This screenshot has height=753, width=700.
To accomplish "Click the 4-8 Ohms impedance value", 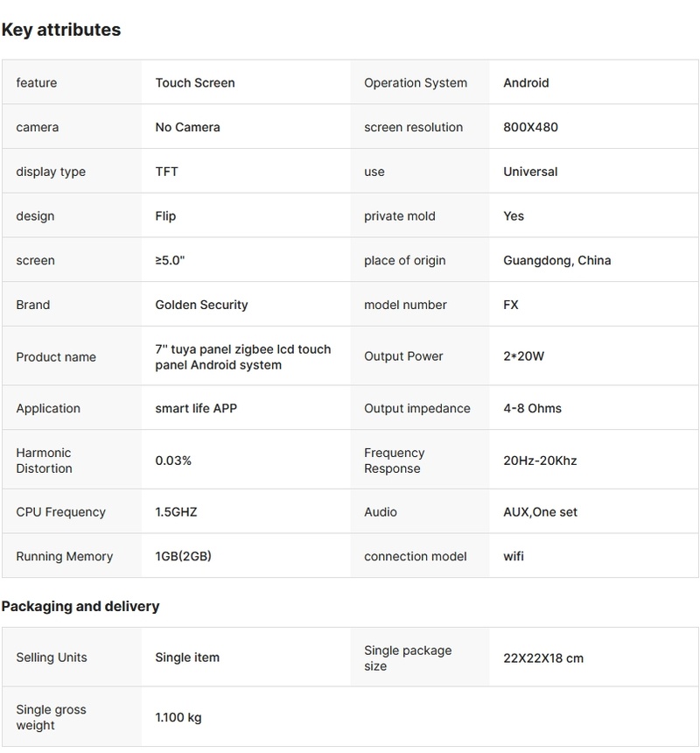I will [532, 408].
